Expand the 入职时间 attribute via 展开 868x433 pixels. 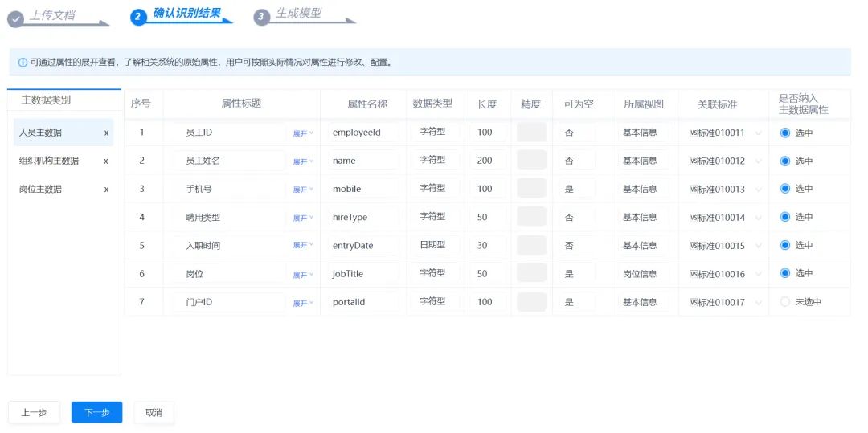click(x=303, y=246)
